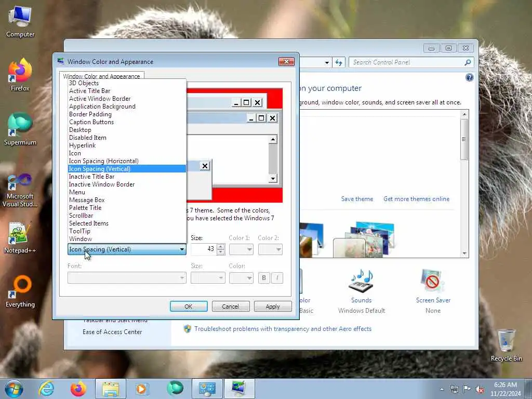
Task: Open Firefox from the taskbar
Action: [x=78, y=389]
